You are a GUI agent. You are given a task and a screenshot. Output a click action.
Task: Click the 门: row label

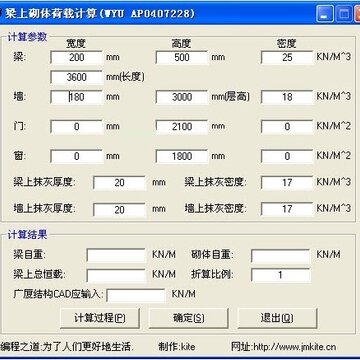click(19, 127)
